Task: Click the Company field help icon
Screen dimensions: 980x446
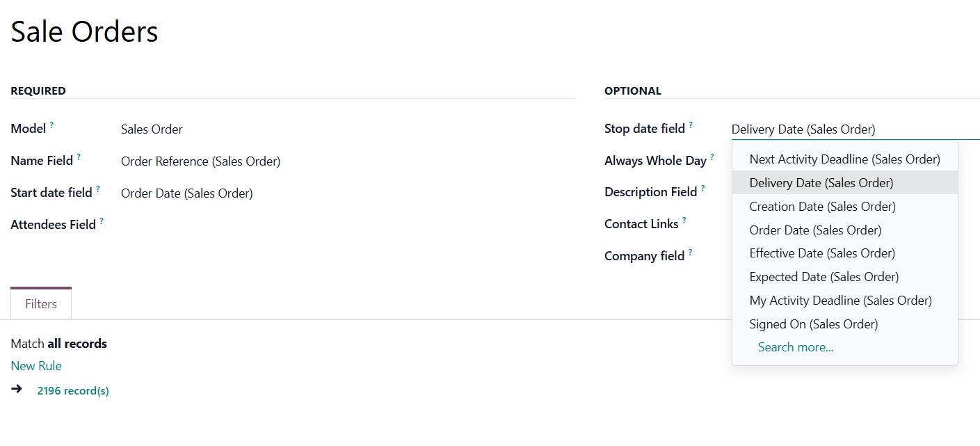Action: pyautogui.click(x=690, y=253)
